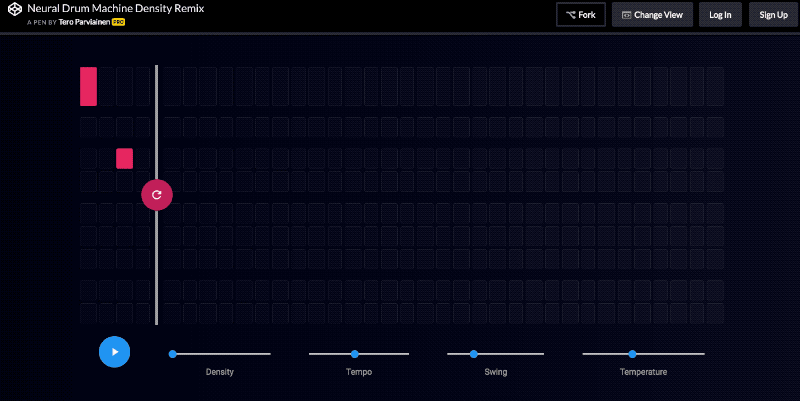The width and height of the screenshot is (800, 401).
Task: Click the Log In button
Action: click(720, 15)
